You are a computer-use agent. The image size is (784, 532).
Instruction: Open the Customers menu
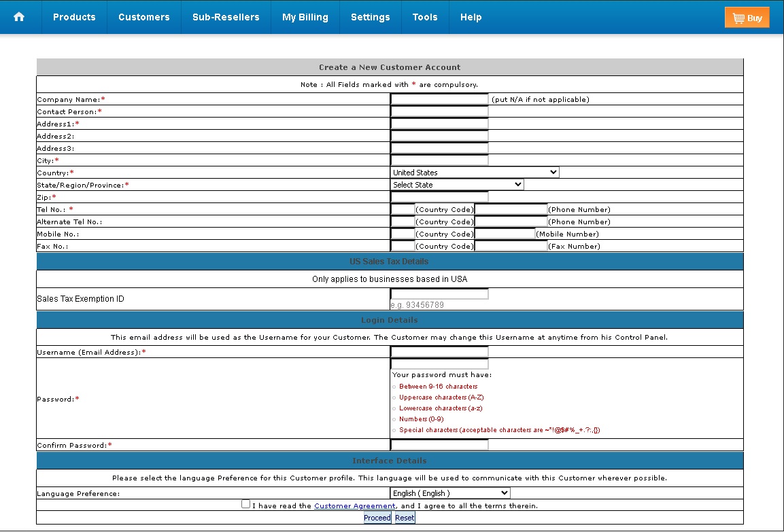click(144, 17)
